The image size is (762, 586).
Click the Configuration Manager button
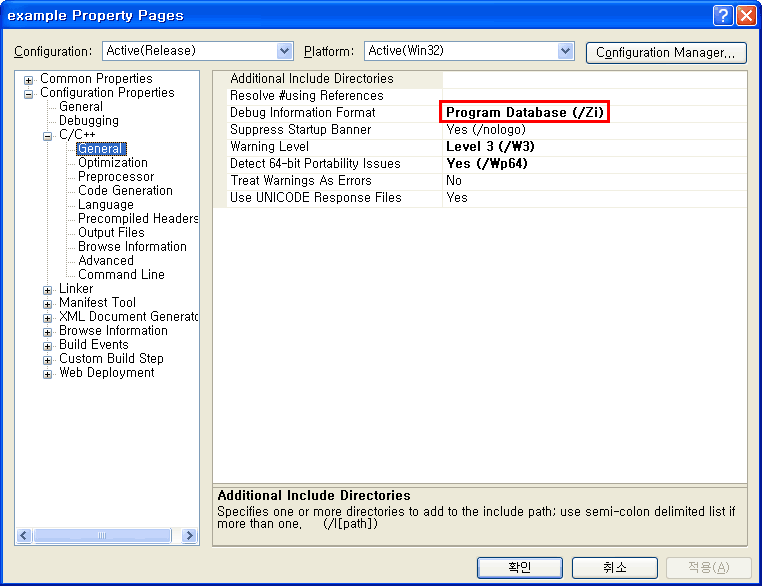[x=666, y=52]
